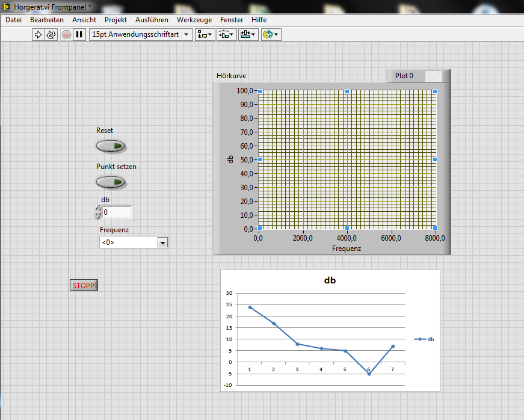
Task: Click the 6000,0 x-axis tick label
Action: tap(391, 238)
